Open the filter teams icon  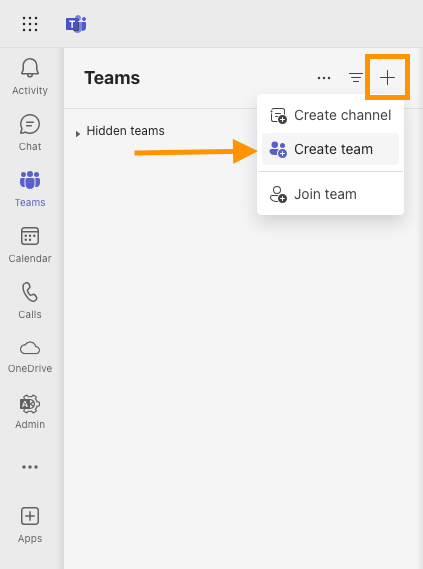click(x=356, y=78)
